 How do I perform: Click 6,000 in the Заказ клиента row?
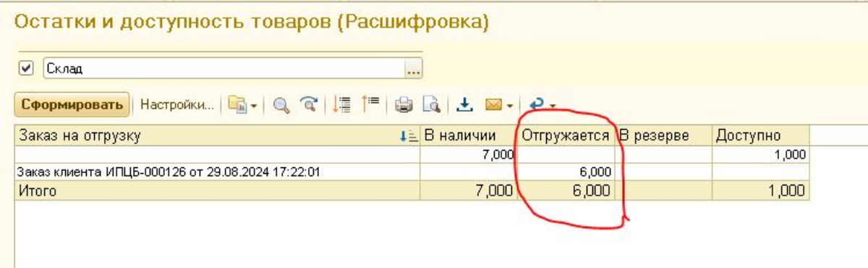tap(597, 172)
